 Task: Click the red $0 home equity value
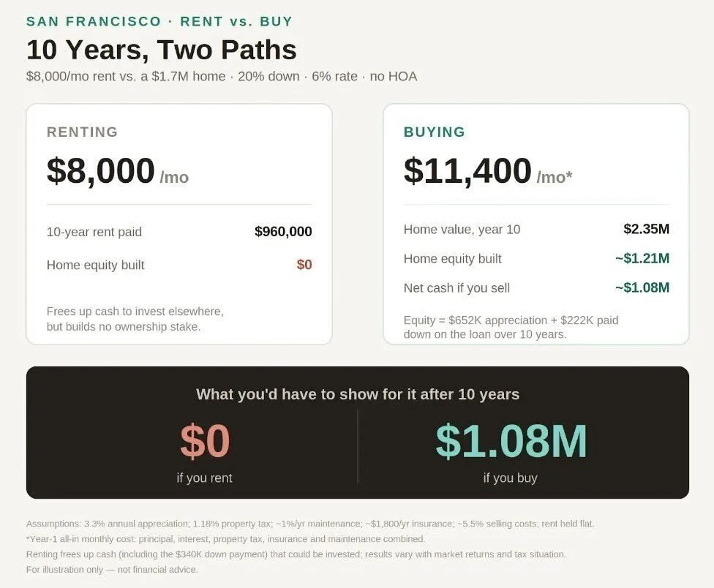[304, 265]
